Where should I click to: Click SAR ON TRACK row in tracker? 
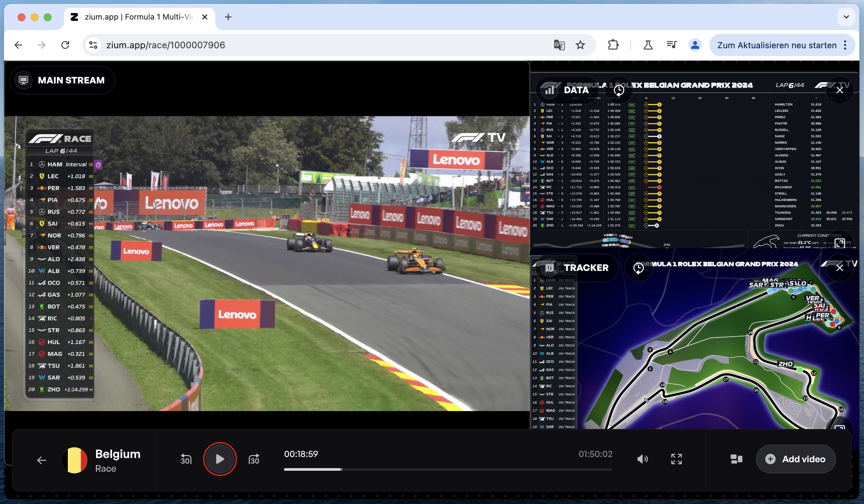(x=554, y=427)
